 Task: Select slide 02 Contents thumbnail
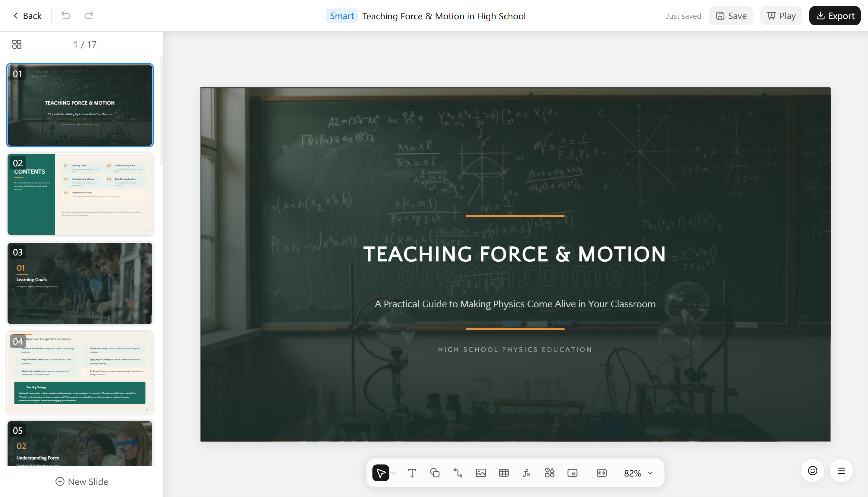[x=80, y=194]
